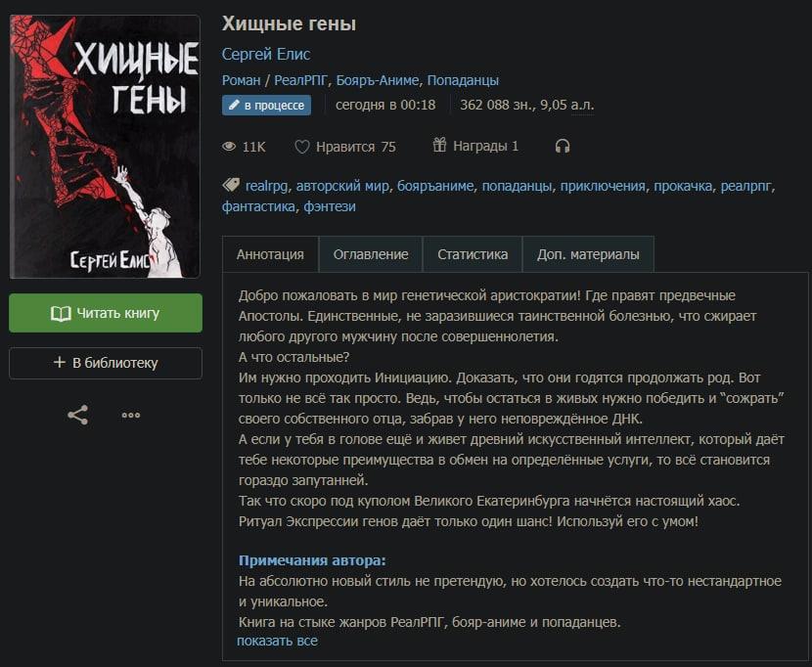
Task: Click the Хищные гены book cover
Action: coord(105,147)
